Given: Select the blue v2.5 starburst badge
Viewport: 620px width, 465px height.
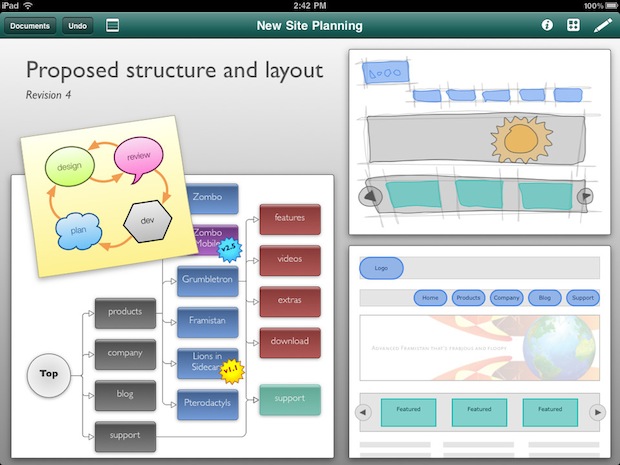Looking at the screenshot, I should tap(229, 250).
